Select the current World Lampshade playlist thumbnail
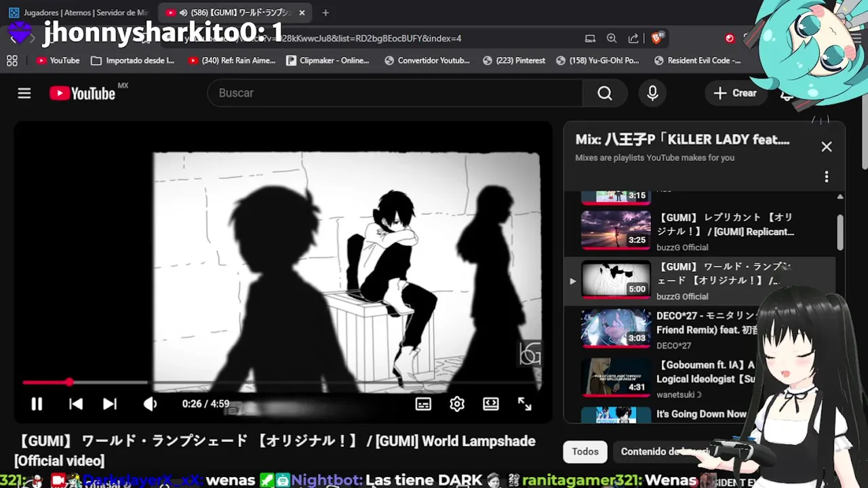The image size is (868, 488). point(616,279)
